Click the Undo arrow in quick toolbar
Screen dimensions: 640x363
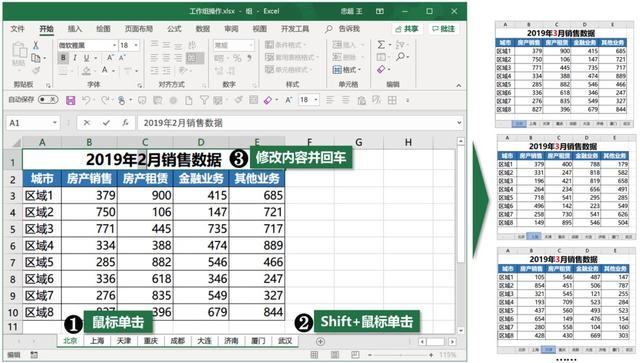[x=85, y=100]
